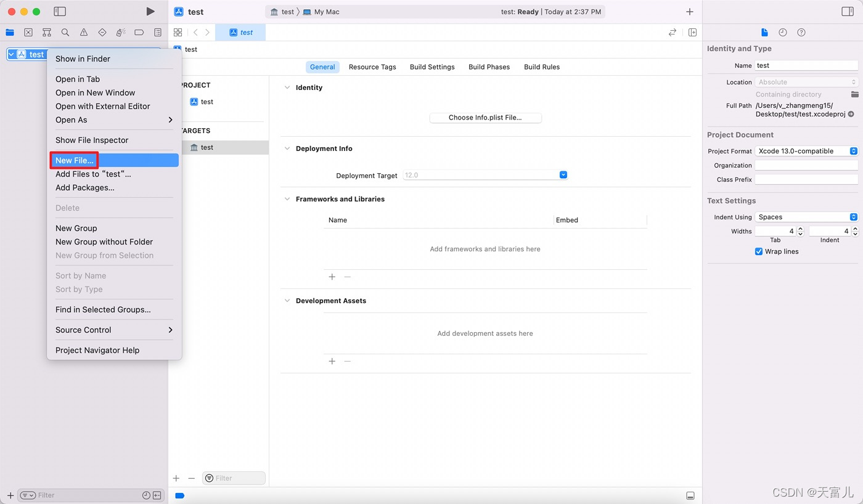
Task: Adjust the Indent width stepper
Action: tap(854, 231)
